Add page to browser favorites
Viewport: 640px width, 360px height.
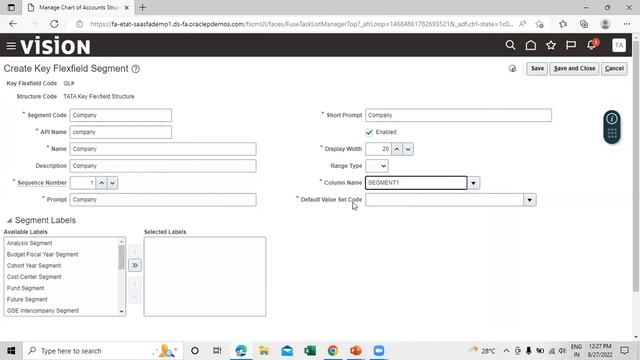pos(540,24)
